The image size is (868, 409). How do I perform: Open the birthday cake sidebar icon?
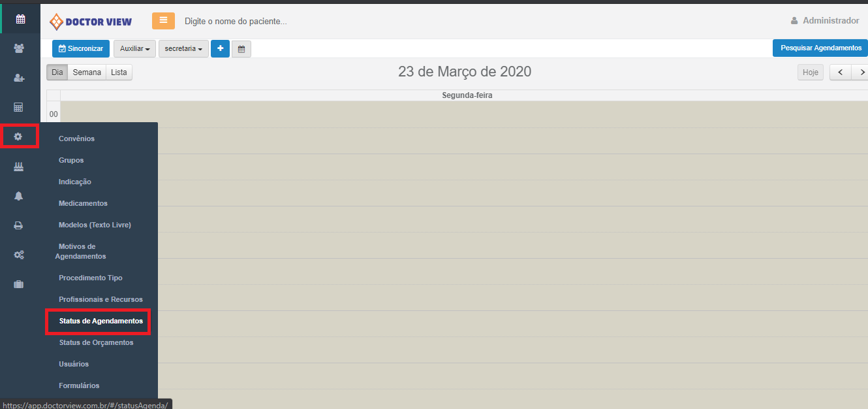[x=19, y=167]
